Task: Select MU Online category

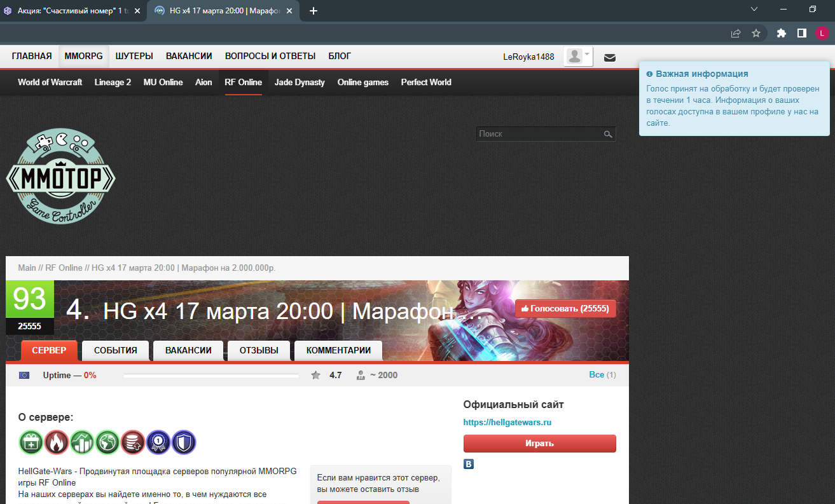Action: point(163,82)
